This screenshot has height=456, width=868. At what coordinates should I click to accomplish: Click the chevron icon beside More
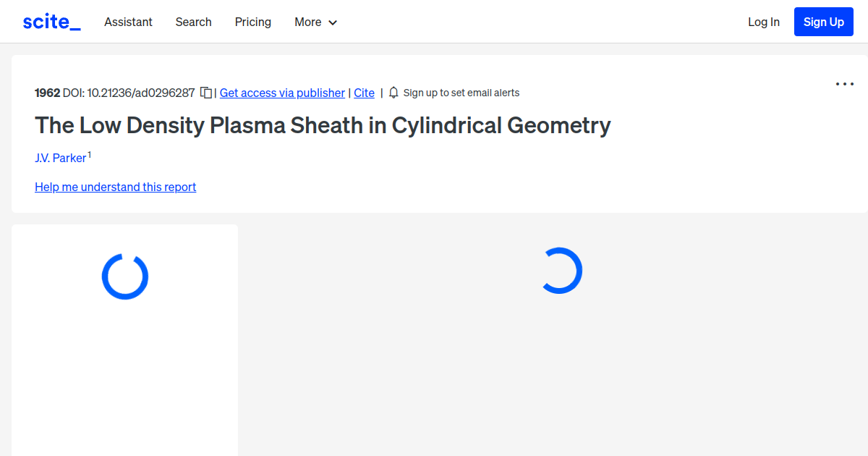point(333,22)
